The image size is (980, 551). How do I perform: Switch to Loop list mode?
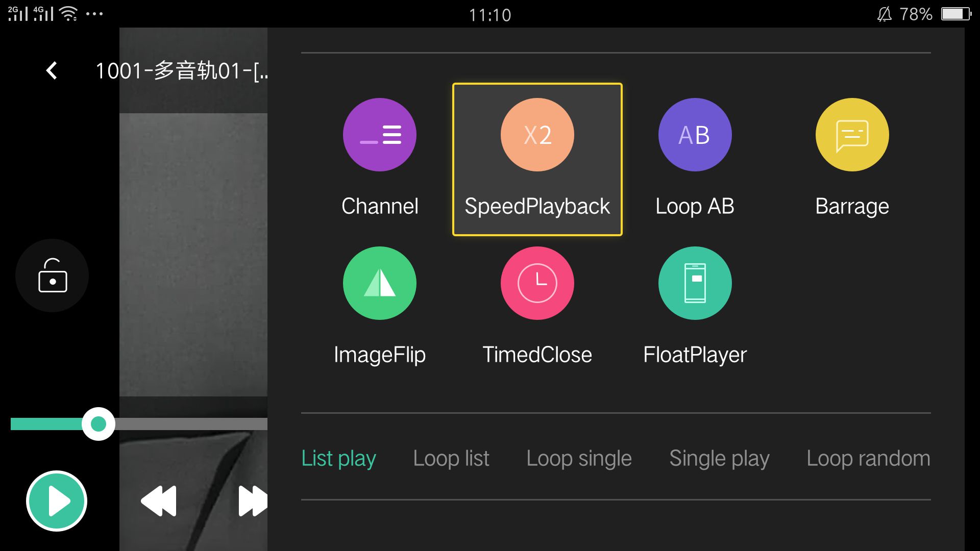tap(451, 458)
